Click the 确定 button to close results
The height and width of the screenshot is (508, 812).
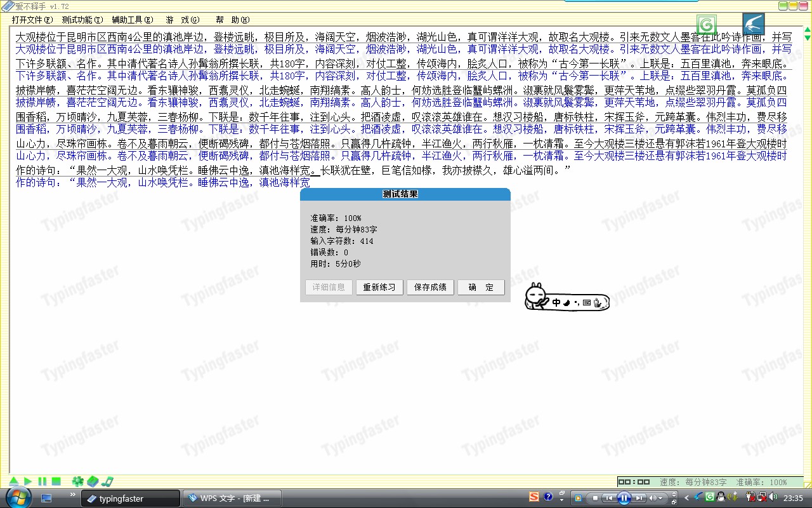tap(481, 287)
